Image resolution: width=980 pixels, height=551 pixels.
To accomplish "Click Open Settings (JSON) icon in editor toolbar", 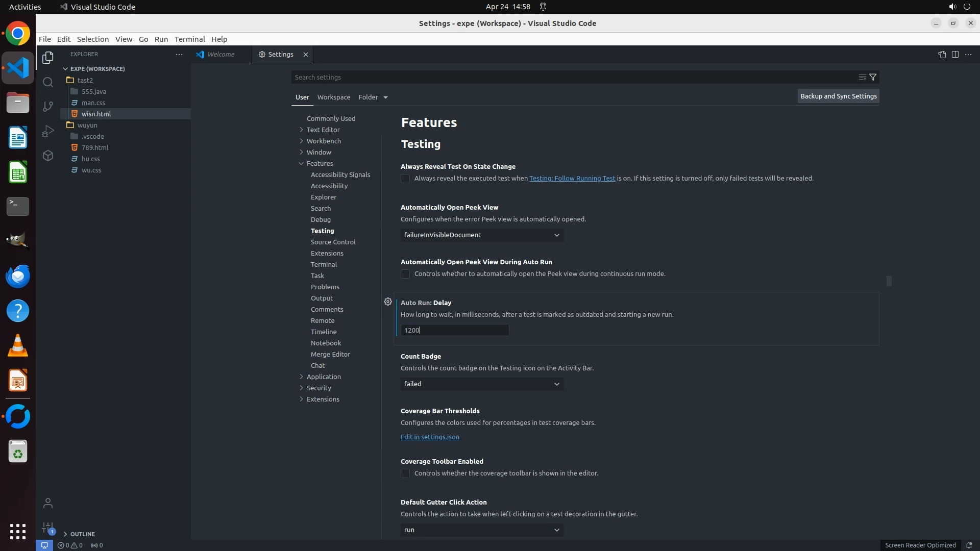I will click(942, 55).
